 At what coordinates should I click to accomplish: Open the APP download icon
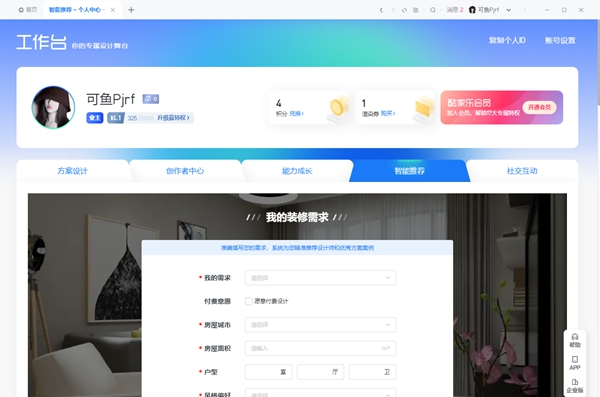(x=575, y=363)
